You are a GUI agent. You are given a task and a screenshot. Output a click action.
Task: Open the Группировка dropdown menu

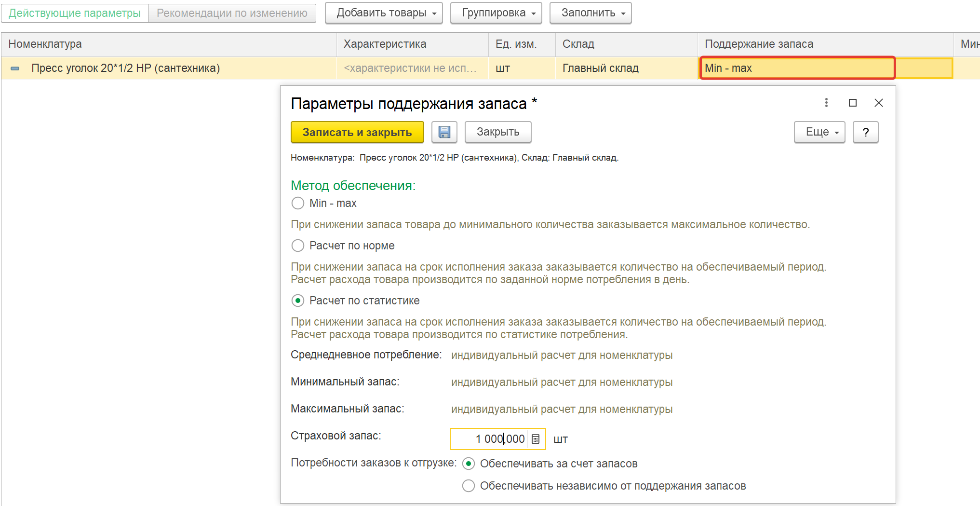496,13
